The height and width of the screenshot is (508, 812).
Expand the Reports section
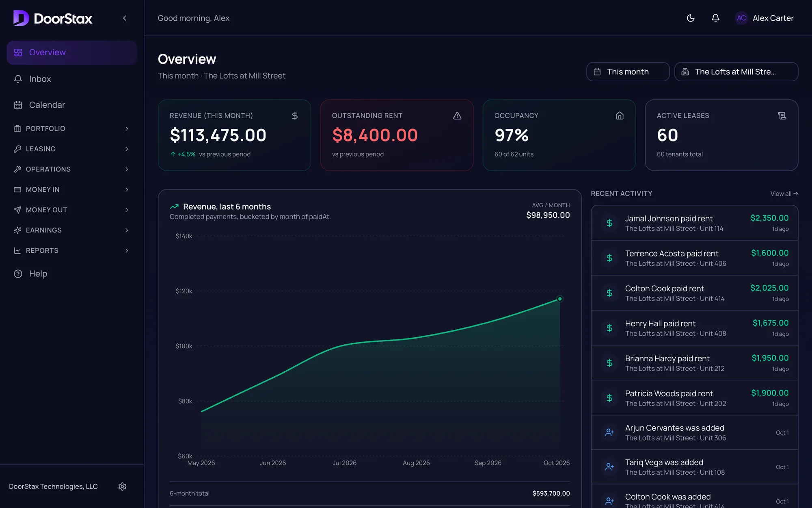pos(72,250)
